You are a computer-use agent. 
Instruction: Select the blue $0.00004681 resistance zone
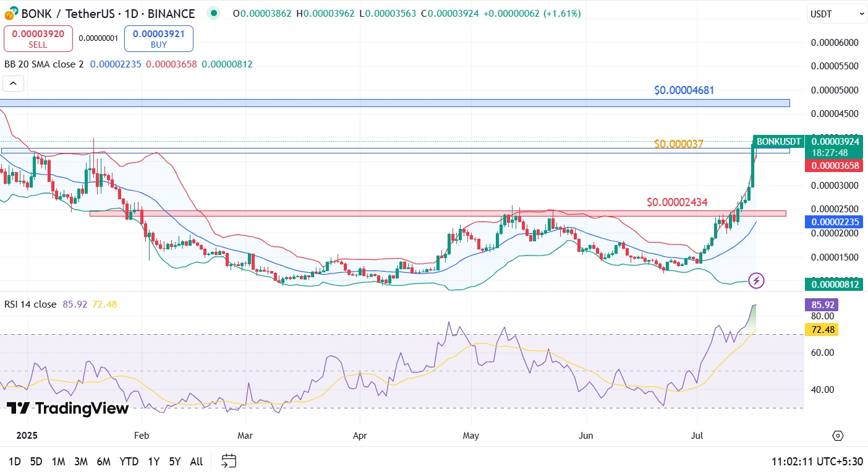tap(395, 103)
